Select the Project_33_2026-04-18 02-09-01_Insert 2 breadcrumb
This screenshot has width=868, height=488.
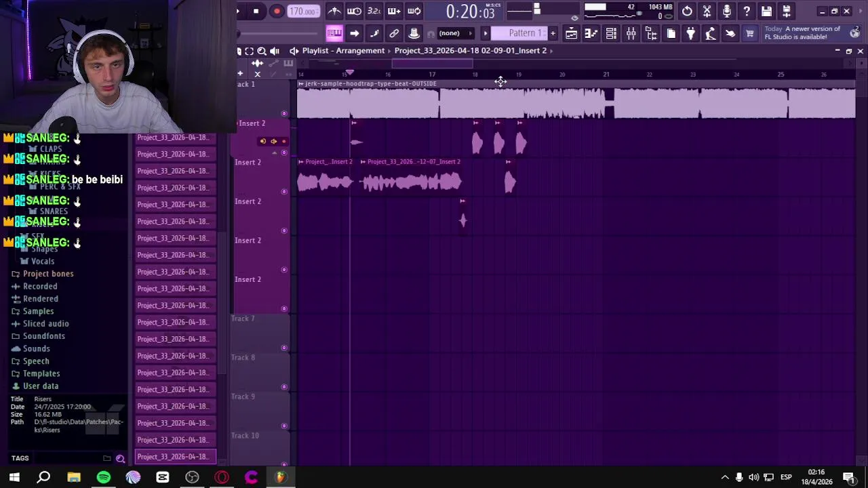pos(471,51)
